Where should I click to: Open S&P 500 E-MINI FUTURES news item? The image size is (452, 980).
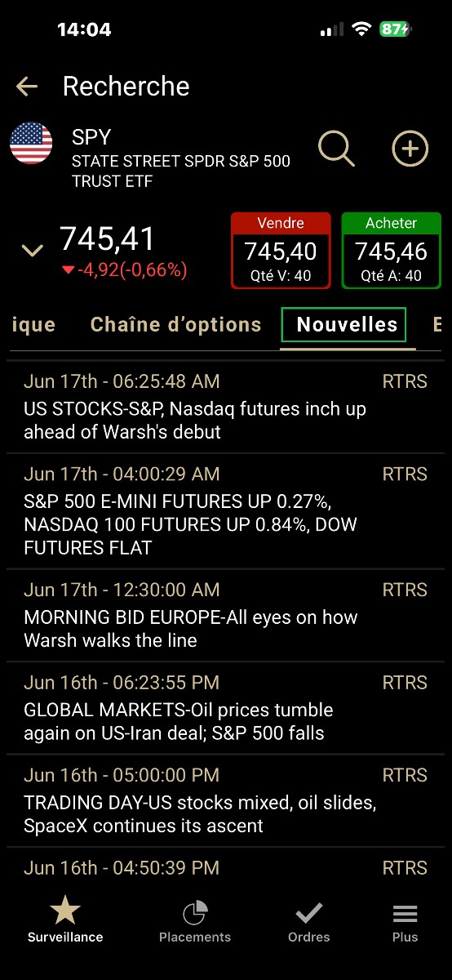click(226, 510)
